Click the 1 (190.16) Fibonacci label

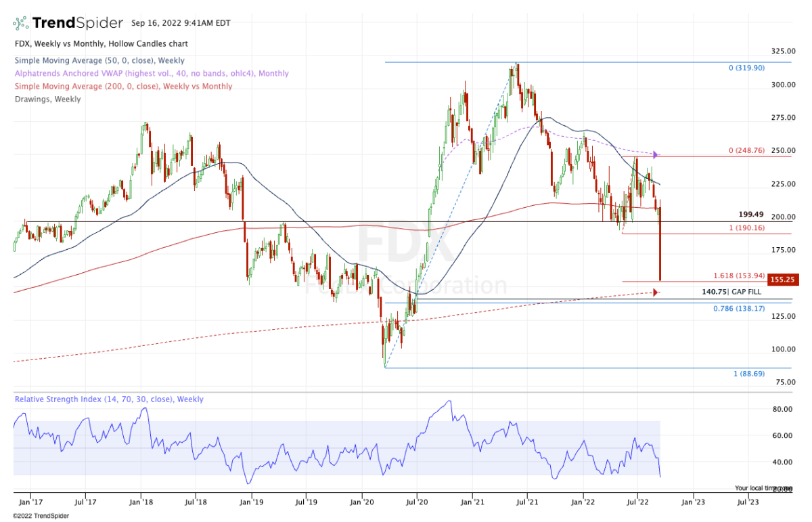pos(746,228)
